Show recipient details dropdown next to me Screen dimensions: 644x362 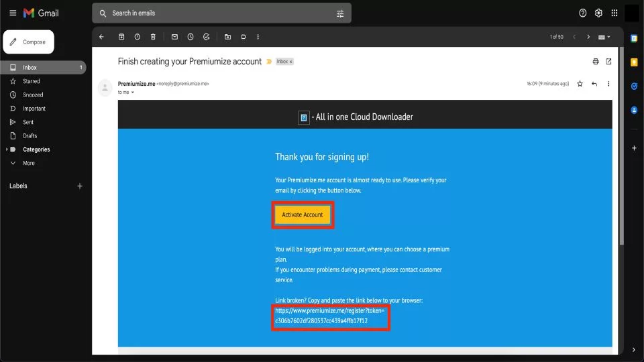coord(132,93)
